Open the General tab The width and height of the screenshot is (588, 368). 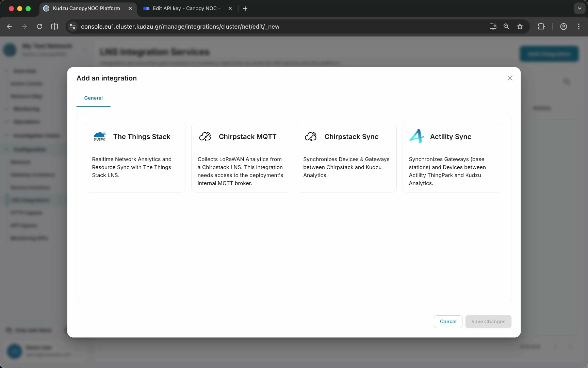[x=93, y=98]
